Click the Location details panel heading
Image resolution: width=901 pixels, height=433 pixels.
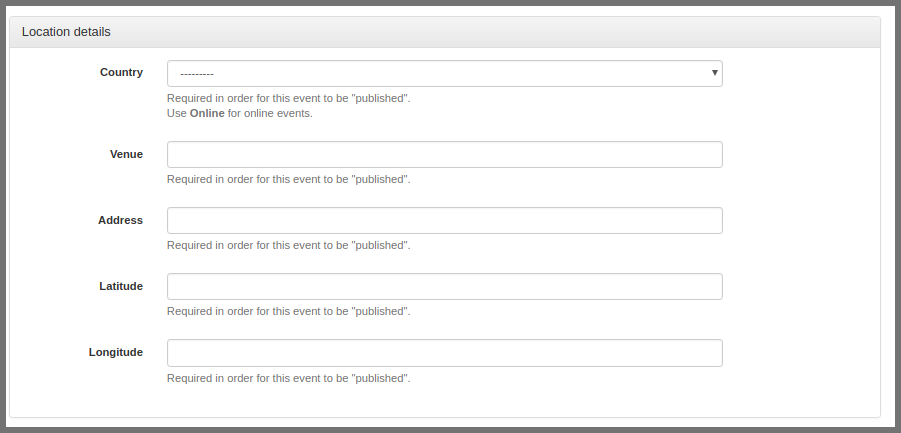click(x=66, y=32)
